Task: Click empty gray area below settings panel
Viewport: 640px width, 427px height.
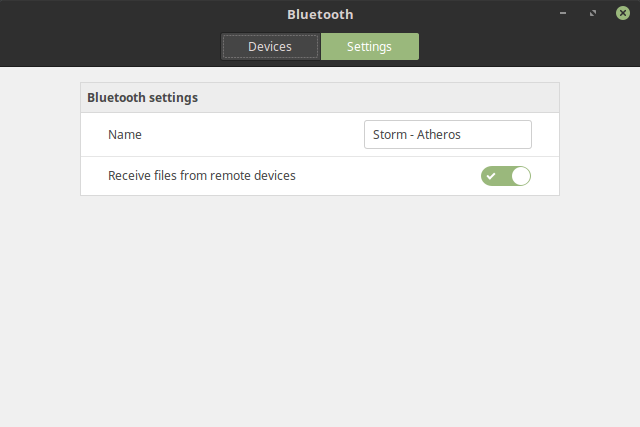Action: pos(320,310)
